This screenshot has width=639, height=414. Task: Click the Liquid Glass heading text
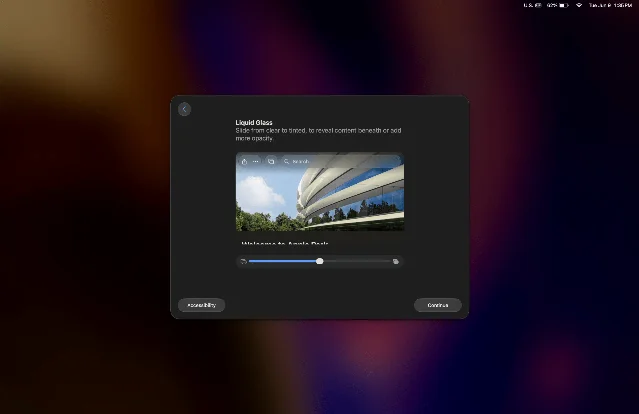(254, 122)
